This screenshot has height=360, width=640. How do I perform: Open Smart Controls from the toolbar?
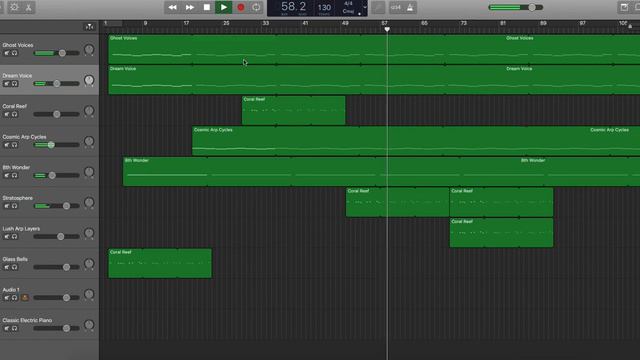[14, 7]
